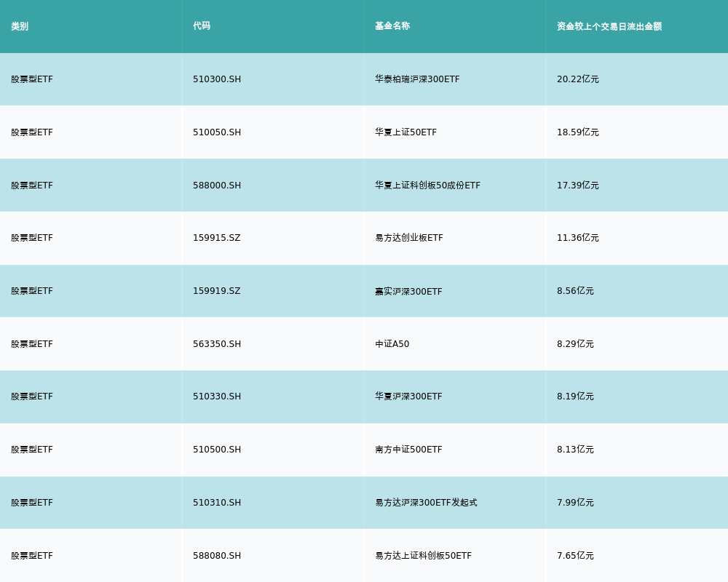
Task: Select outflow amount 7.65亿元
Action: click(575, 556)
